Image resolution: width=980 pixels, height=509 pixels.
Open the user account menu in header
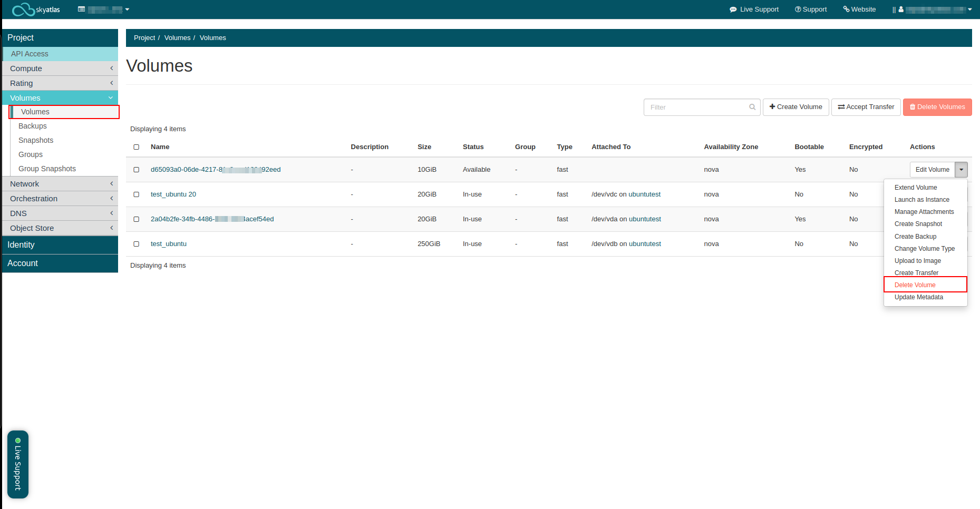(x=935, y=9)
